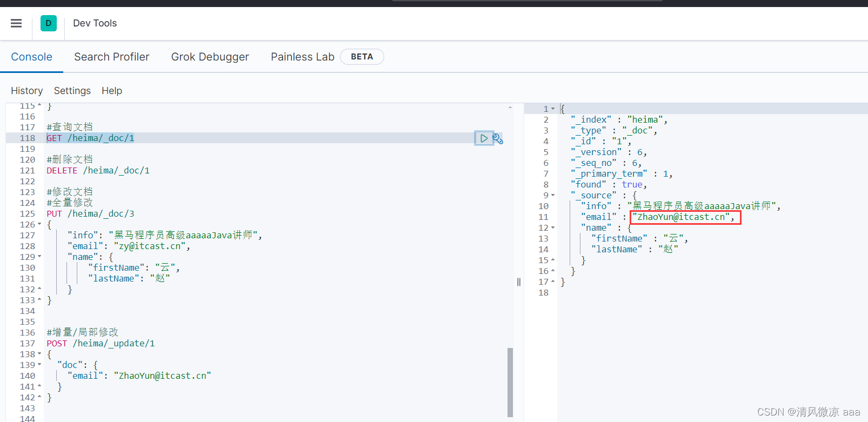Click "_seq_no" : 6 response line

point(606,163)
